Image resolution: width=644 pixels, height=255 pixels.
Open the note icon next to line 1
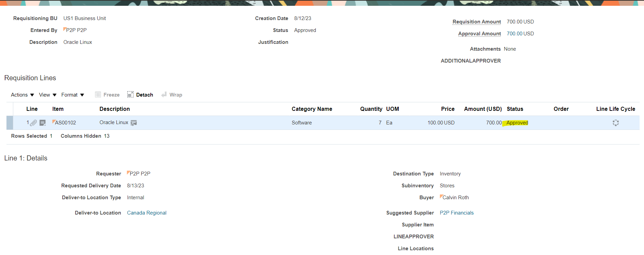click(x=43, y=123)
